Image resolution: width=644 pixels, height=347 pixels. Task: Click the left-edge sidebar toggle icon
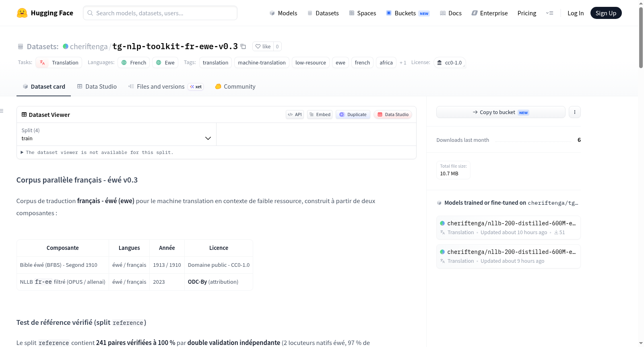[x=2, y=110]
